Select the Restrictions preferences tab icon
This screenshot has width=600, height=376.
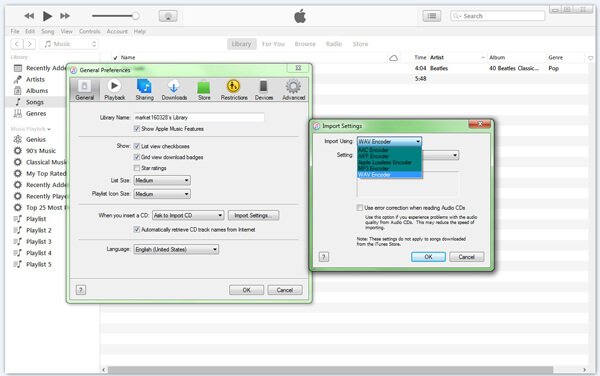coord(234,90)
